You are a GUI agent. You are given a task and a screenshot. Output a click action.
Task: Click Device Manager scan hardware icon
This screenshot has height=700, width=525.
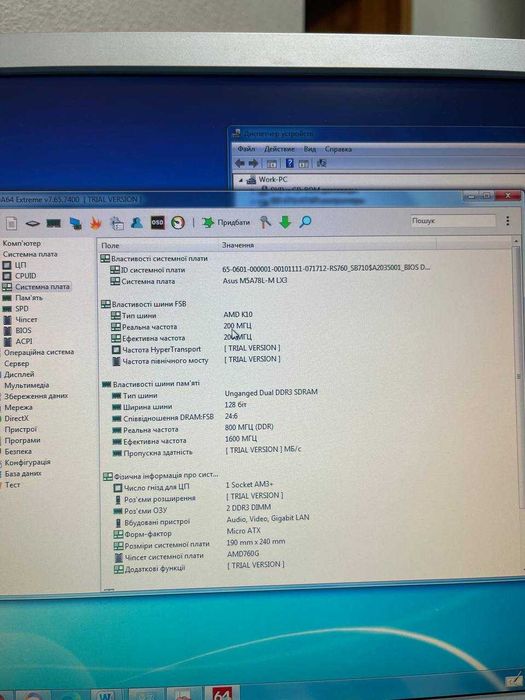[x=321, y=163]
